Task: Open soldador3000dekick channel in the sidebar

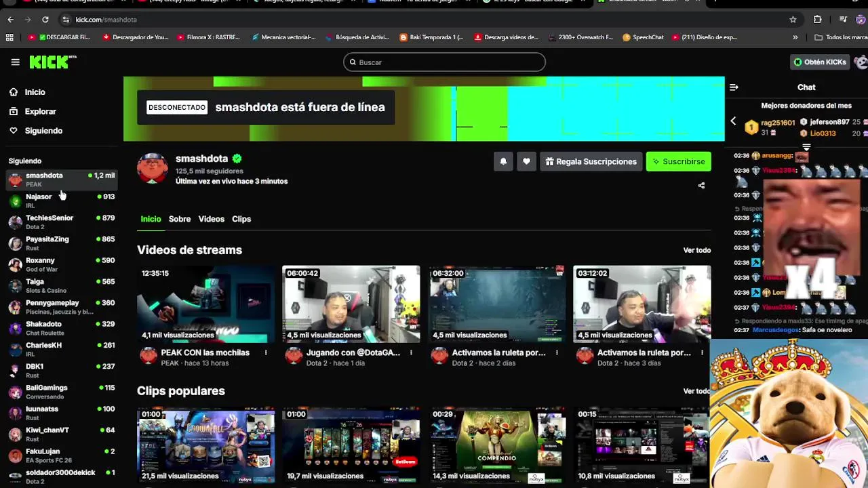Action: (61, 476)
